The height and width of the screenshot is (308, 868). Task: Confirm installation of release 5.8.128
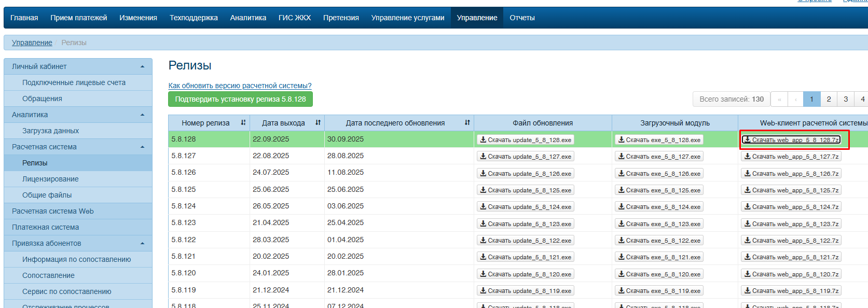[x=240, y=99]
